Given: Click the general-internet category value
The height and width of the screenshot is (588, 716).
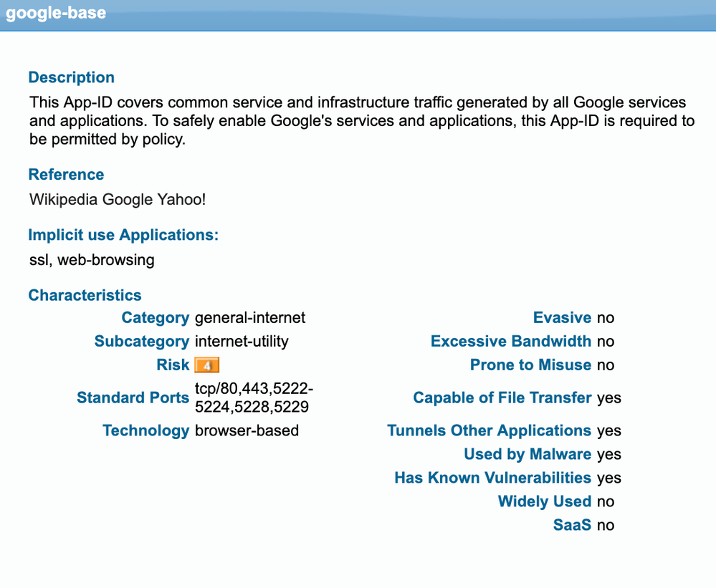Looking at the screenshot, I should click(x=250, y=318).
